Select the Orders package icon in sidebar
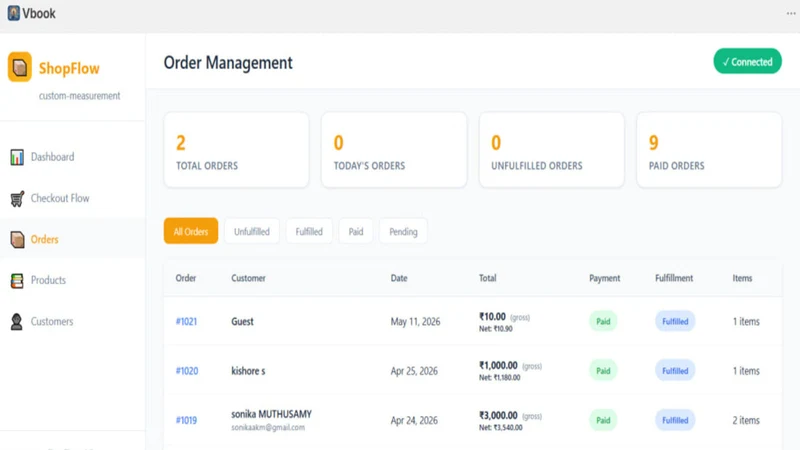Viewport: 800px width, 450px height. (x=17, y=239)
